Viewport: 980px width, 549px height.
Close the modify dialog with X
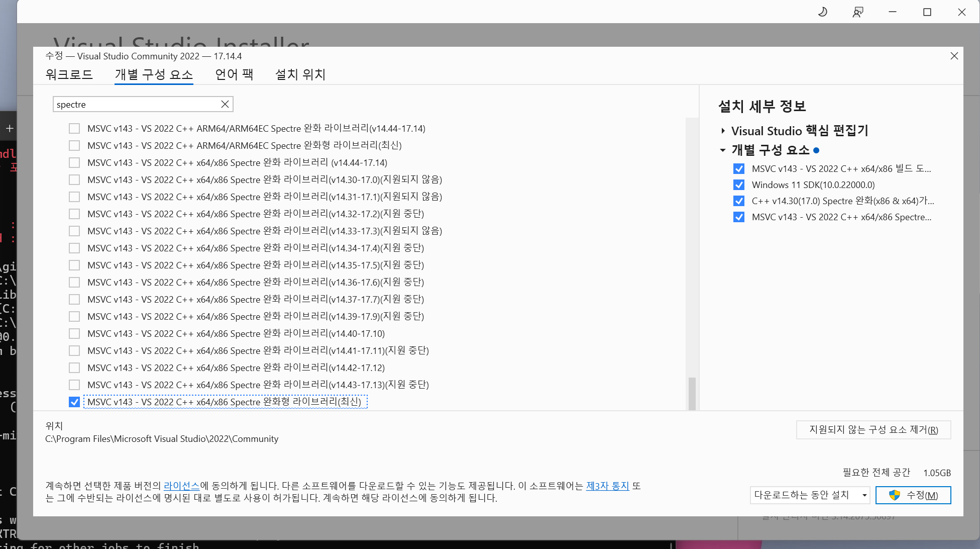954,56
